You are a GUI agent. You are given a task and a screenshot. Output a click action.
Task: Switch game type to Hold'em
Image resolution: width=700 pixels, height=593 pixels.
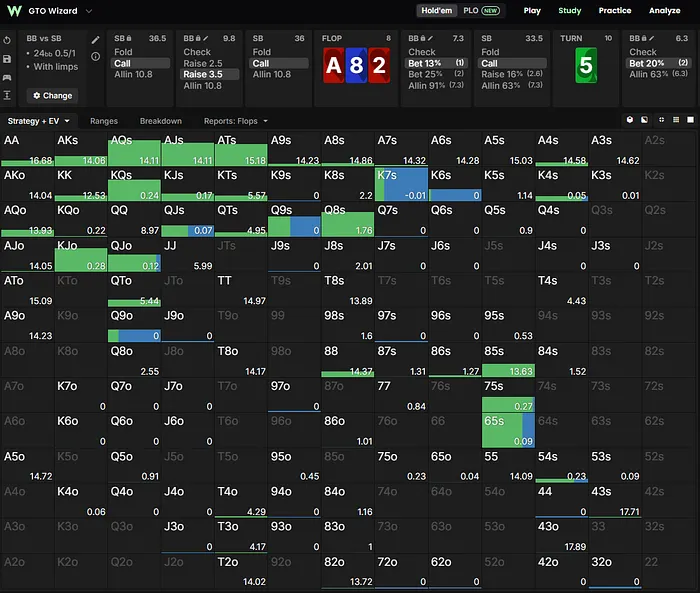[x=437, y=11]
